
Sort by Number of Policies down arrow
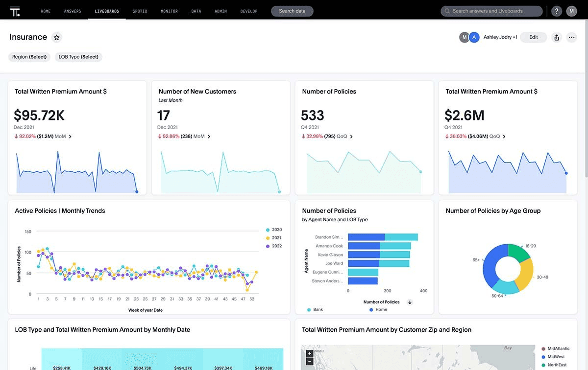click(410, 302)
